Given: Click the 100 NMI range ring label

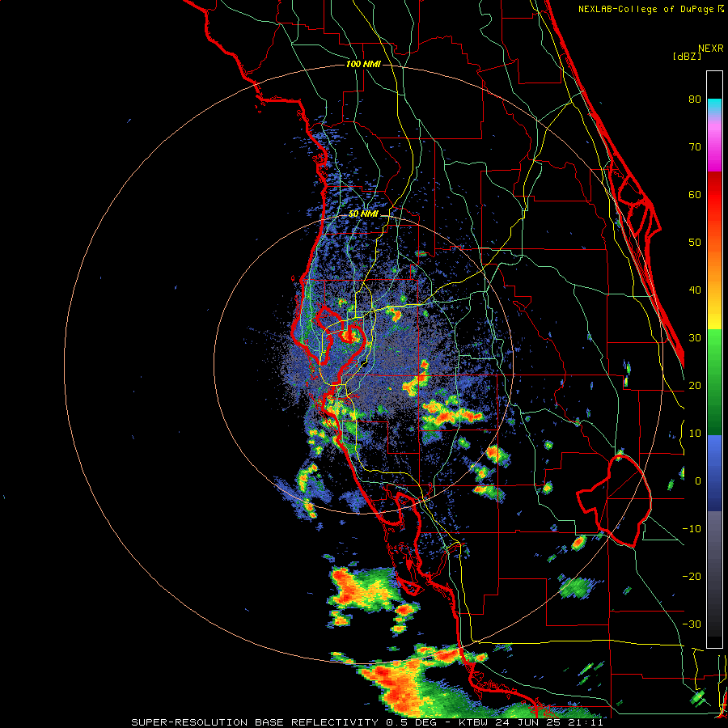Looking at the screenshot, I should [363, 64].
